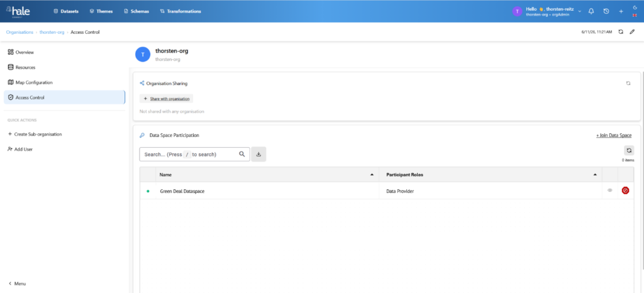Screen dimensions: 644x293
Task: Refresh the page using breadcrumb bar refresh icon
Action: coord(621,31)
